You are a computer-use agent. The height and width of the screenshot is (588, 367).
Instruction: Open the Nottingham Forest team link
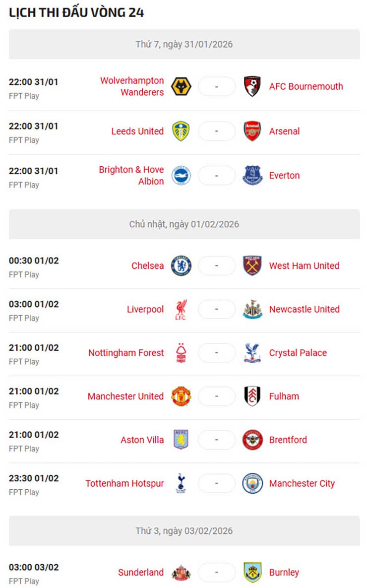(126, 353)
